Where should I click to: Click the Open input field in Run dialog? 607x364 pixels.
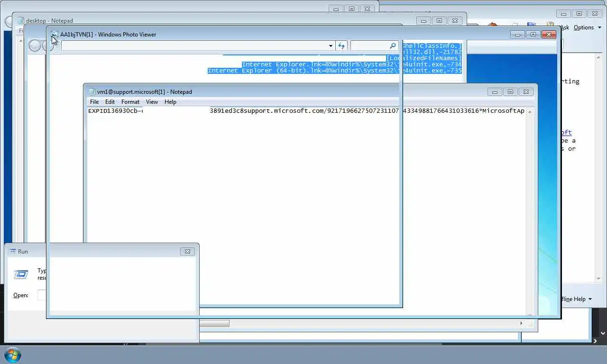43,295
